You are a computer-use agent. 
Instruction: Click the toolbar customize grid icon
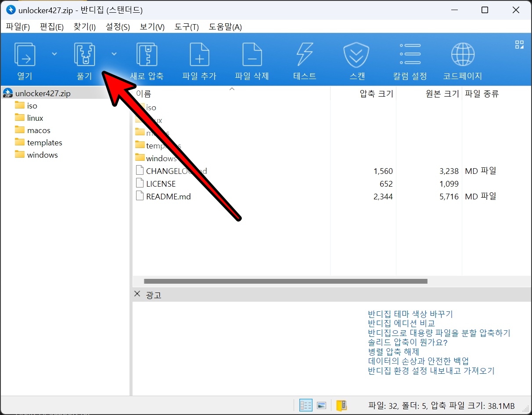tap(520, 44)
